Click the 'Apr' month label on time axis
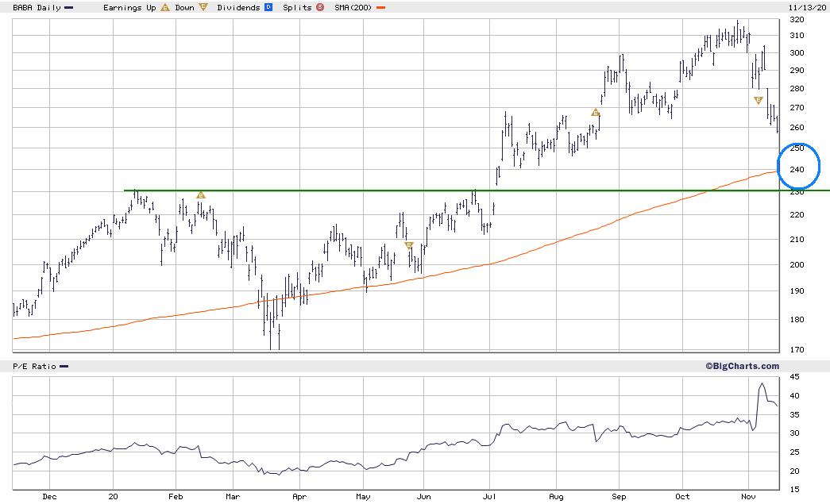The image size is (830, 504). click(299, 497)
